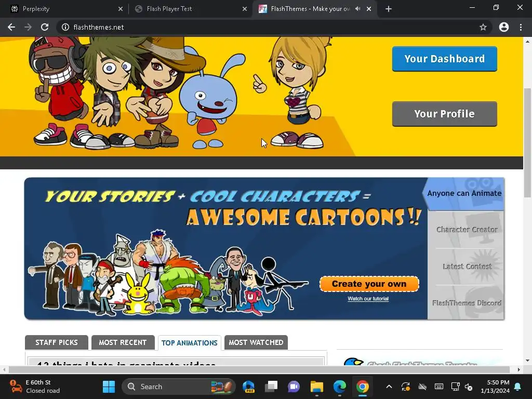
Task: Open the clock showing 5:50 PM
Action: click(495, 387)
